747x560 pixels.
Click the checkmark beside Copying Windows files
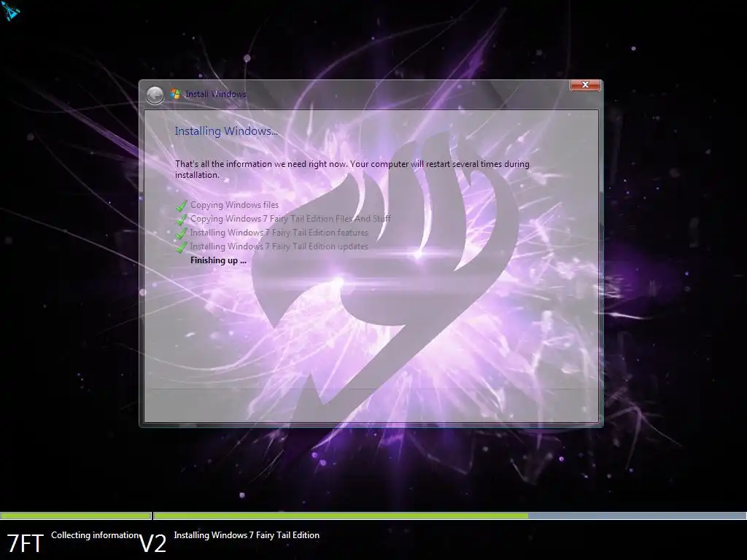pos(181,206)
